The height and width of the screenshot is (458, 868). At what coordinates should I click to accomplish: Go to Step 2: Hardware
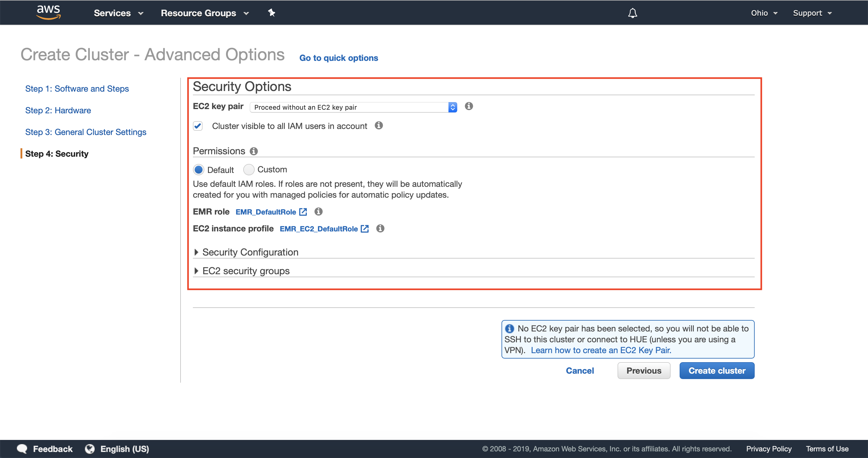click(x=58, y=110)
